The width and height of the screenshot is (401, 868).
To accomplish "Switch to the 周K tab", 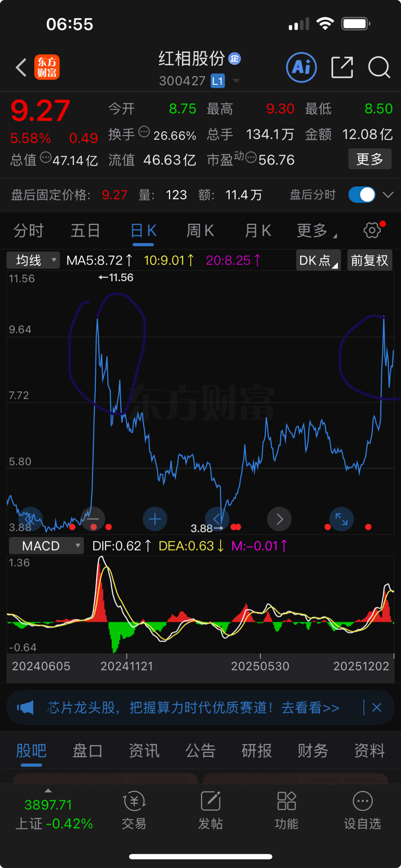I will click(200, 230).
